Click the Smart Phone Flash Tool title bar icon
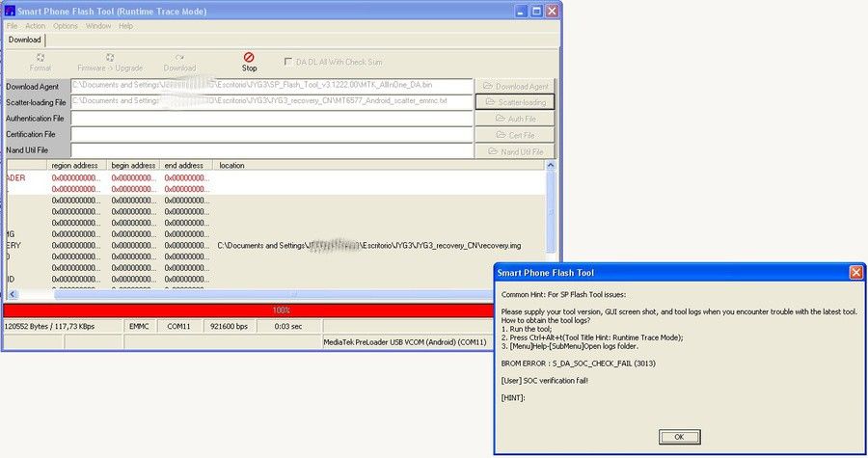The image size is (868, 458). tap(10, 11)
